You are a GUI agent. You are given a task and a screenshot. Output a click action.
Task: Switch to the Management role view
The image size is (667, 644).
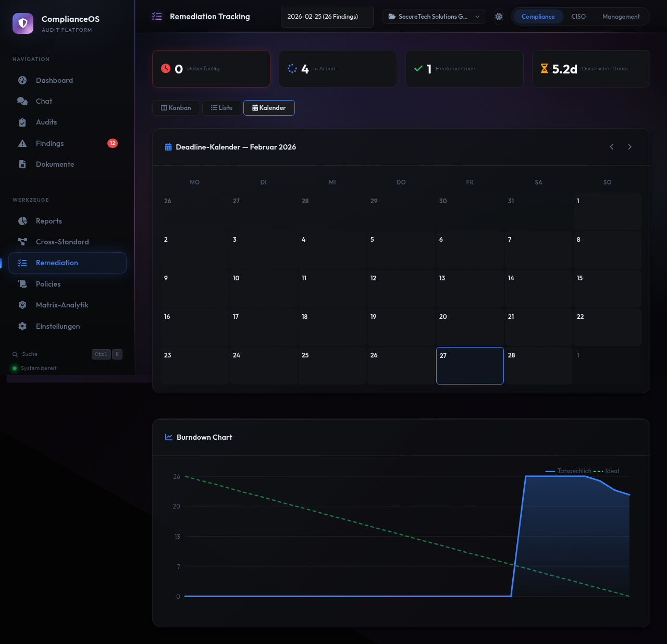pos(621,17)
